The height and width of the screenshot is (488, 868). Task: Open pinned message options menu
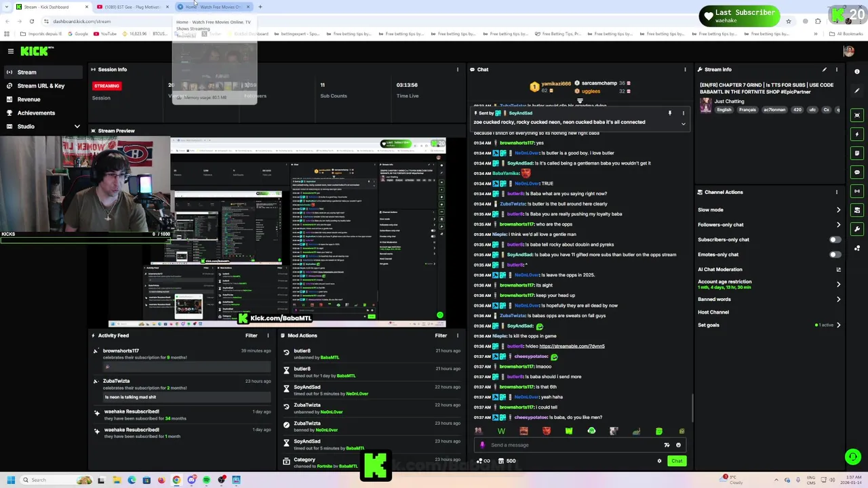tap(684, 113)
